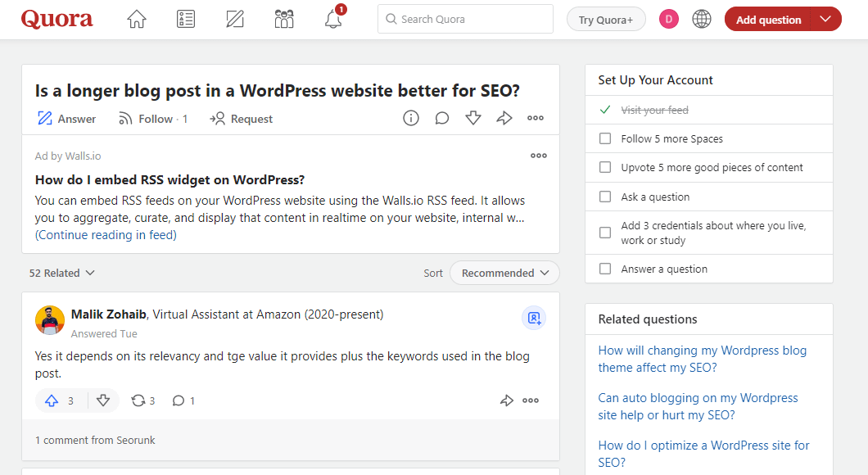Follow the question
The image size is (868, 475).
pyautogui.click(x=153, y=119)
